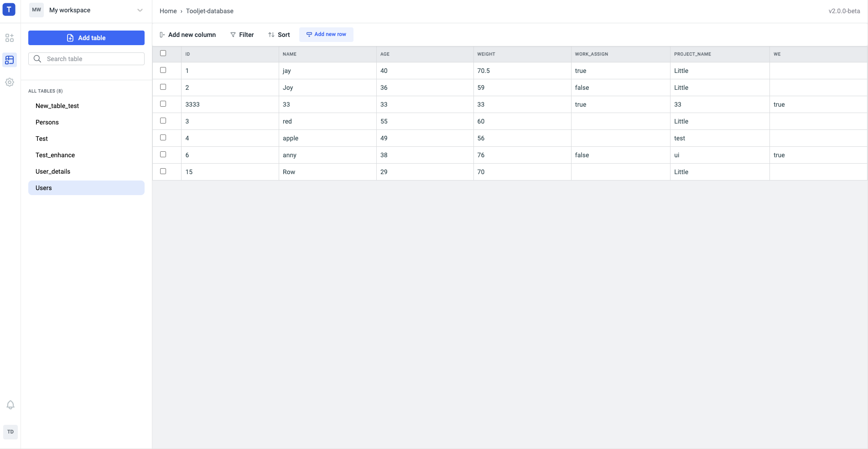Open the User_details table
The image size is (868, 449).
pyautogui.click(x=53, y=171)
